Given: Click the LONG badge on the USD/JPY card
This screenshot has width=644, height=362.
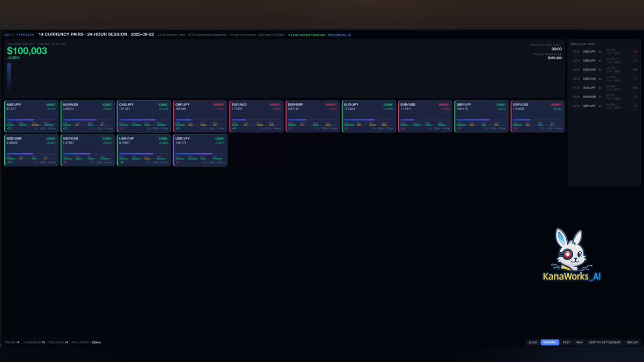Looking at the screenshot, I should point(219,138).
